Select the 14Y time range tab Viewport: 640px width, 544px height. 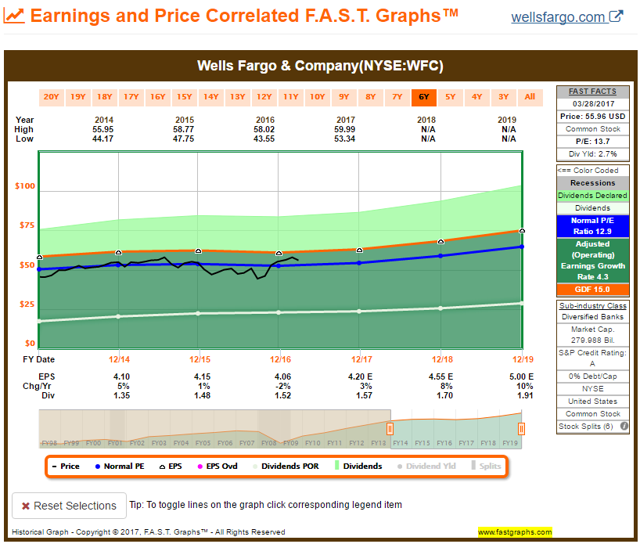tap(211, 97)
